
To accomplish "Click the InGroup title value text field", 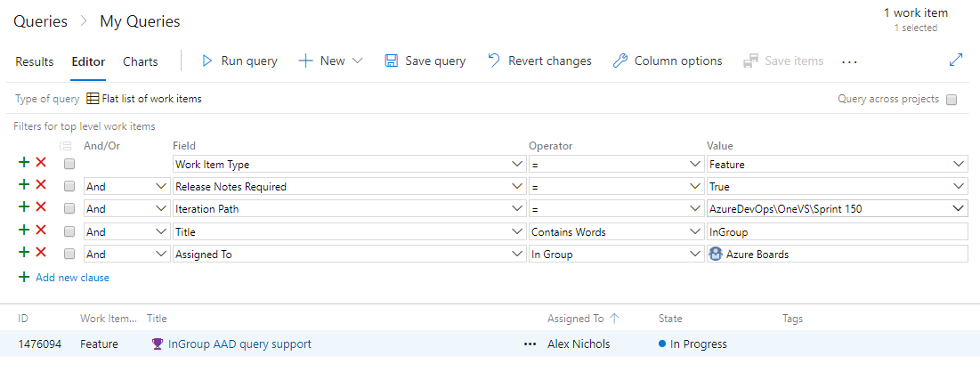I will 835,232.
